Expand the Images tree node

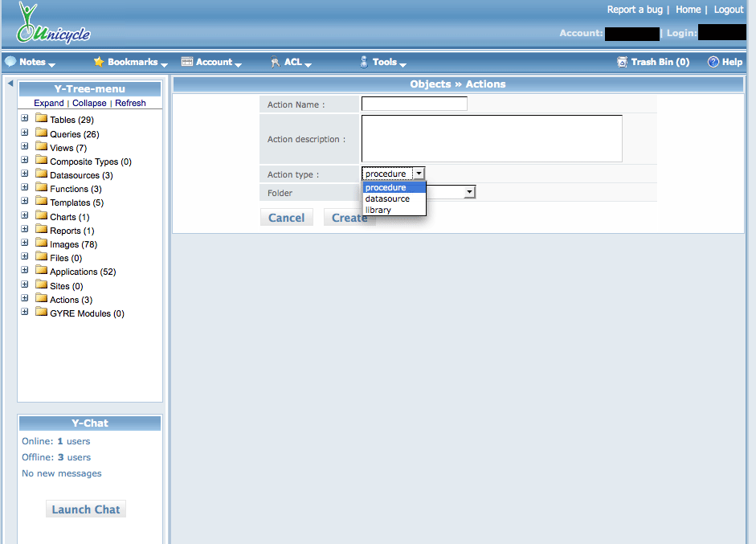[25, 243]
